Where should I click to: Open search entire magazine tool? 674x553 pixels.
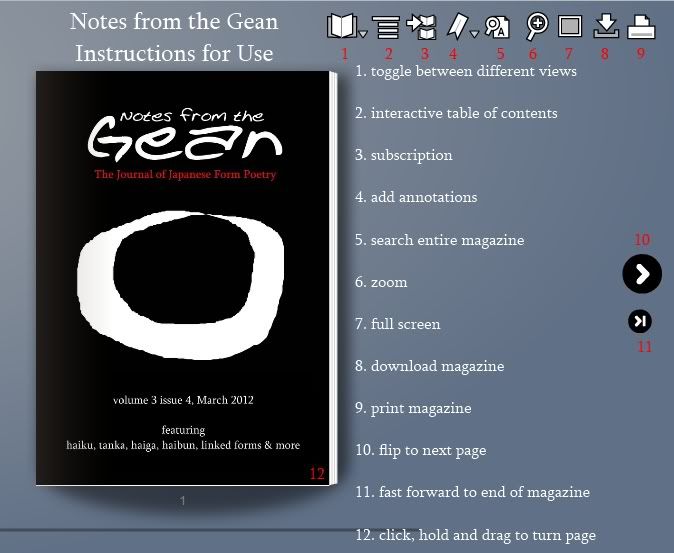coord(497,27)
